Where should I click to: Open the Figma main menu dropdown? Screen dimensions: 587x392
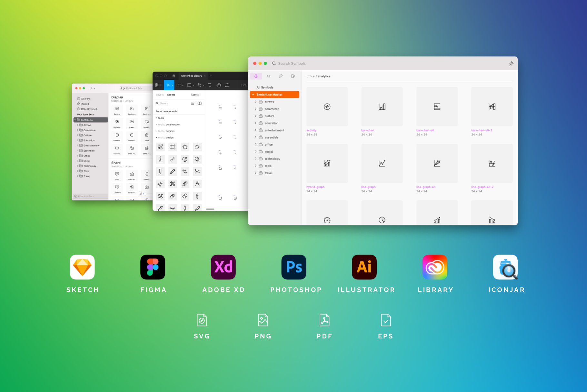coord(158,85)
